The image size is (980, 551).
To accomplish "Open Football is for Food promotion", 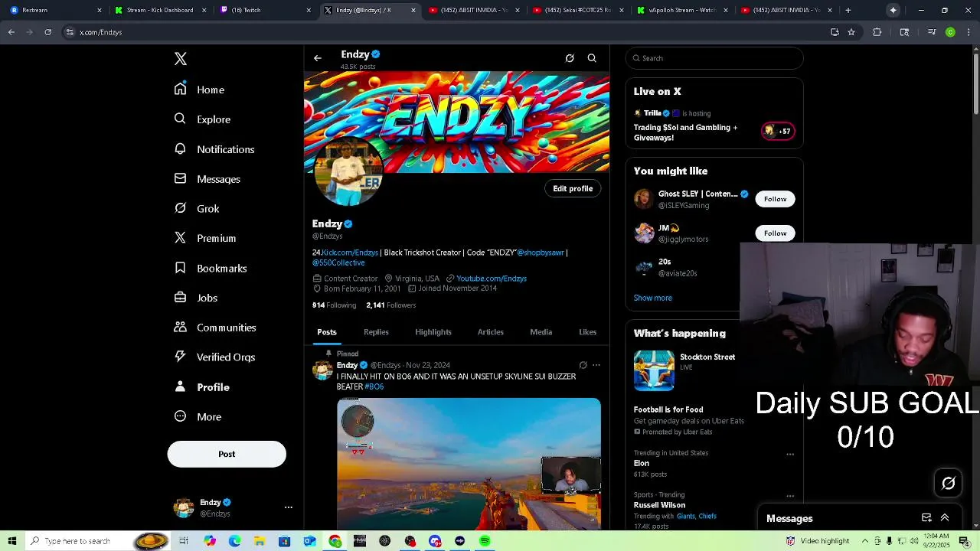I will pyautogui.click(x=689, y=420).
